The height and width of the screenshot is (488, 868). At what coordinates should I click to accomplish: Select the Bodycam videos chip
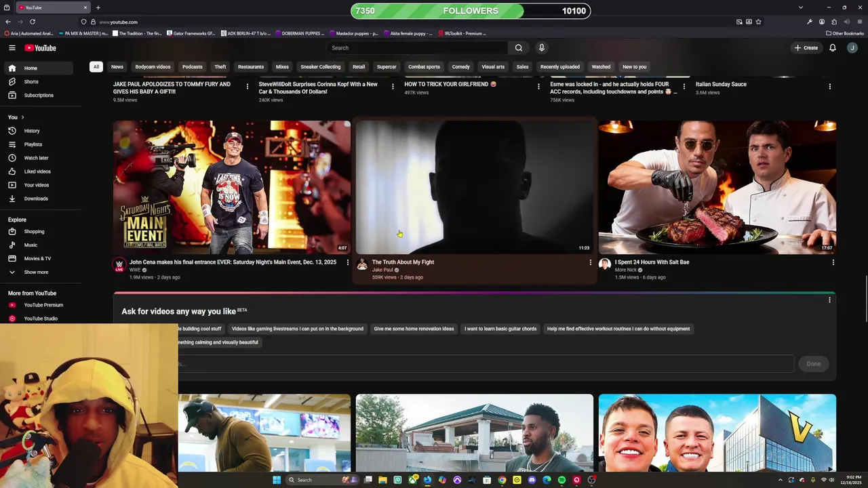click(153, 66)
